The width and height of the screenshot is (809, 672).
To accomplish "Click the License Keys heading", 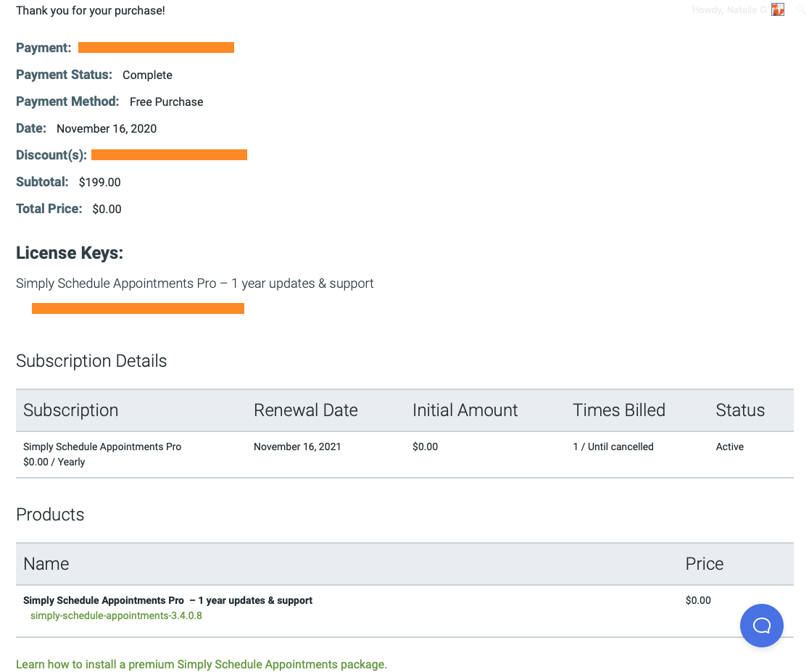I will coord(69,253).
